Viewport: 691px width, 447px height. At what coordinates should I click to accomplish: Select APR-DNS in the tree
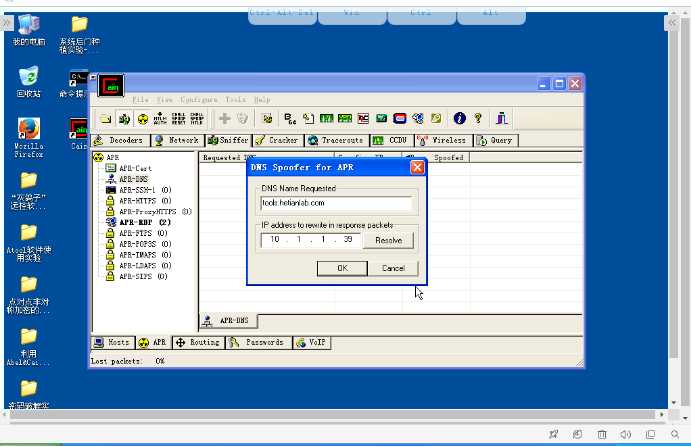(x=127, y=179)
